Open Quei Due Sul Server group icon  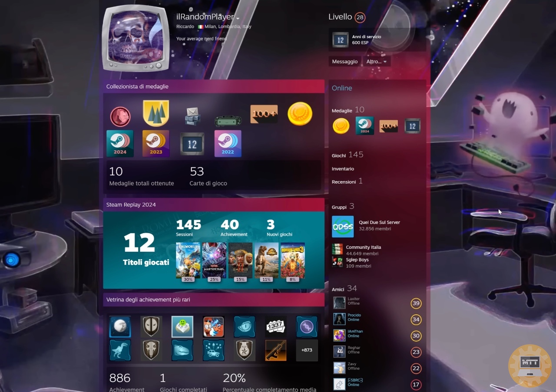click(x=343, y=227)
